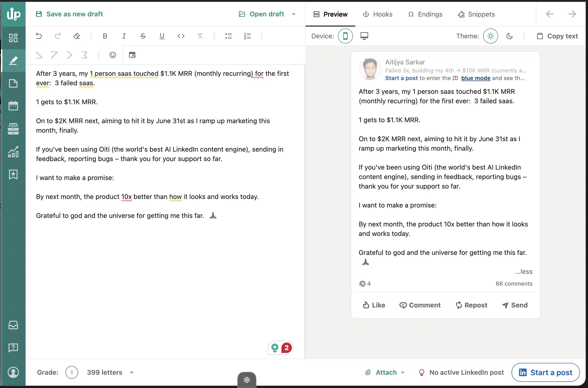Toggle numbered list
Screen dimensions: 588x388
(x=247, y=36)
